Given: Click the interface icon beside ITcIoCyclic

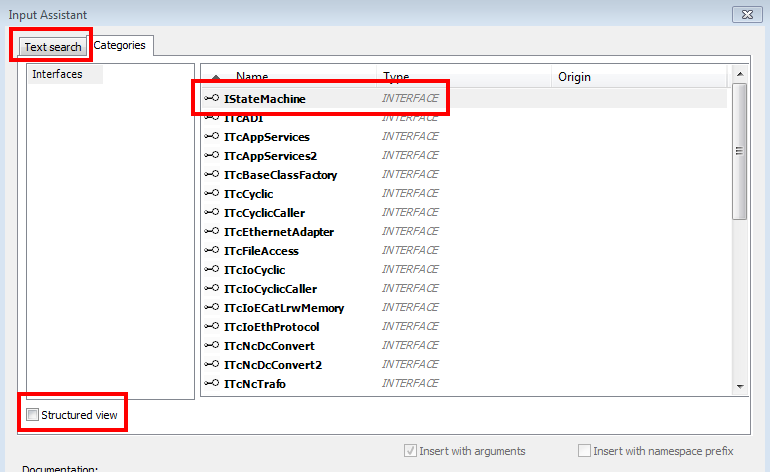Looking at the screenshot, I should (x=212, y=269).
